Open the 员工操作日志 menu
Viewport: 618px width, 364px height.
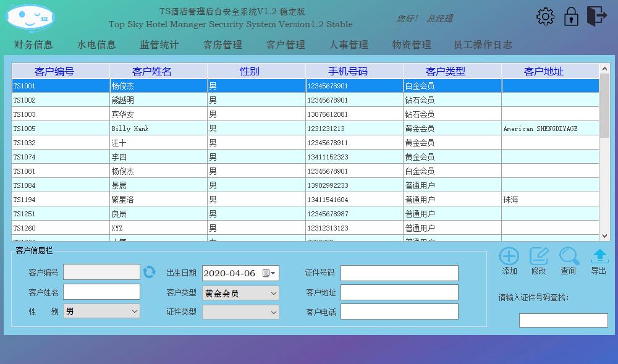[483, 44]
